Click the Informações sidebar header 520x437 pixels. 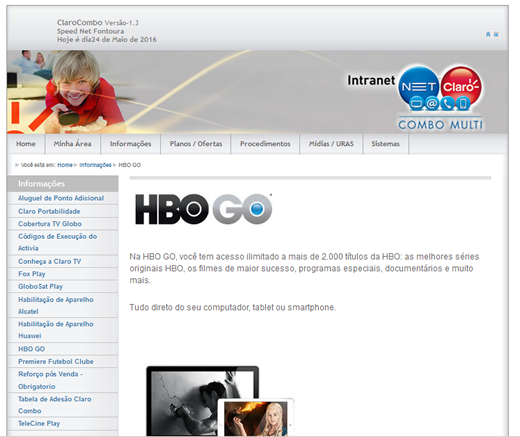click(63, 184)
